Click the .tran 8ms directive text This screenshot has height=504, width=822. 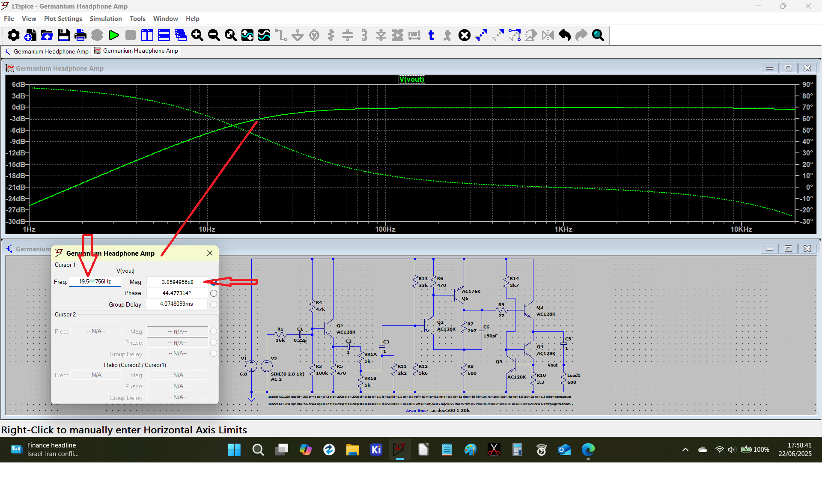pos(416,410)
